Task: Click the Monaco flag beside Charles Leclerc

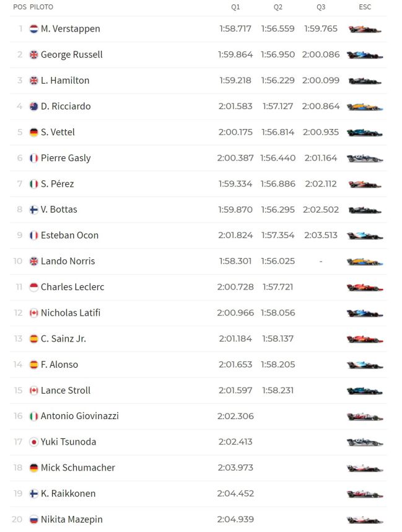Action: 34,287
